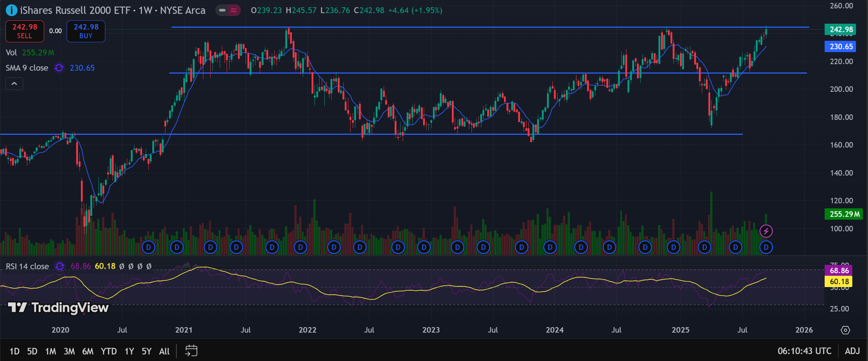
Task: Select the 3M time range
Action: pos(69,351)
